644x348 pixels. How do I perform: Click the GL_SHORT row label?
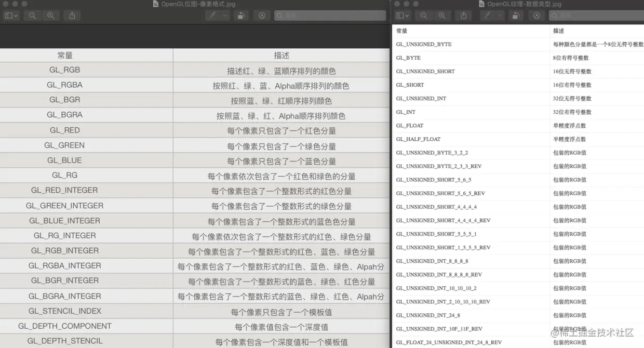tap(410, 85)
